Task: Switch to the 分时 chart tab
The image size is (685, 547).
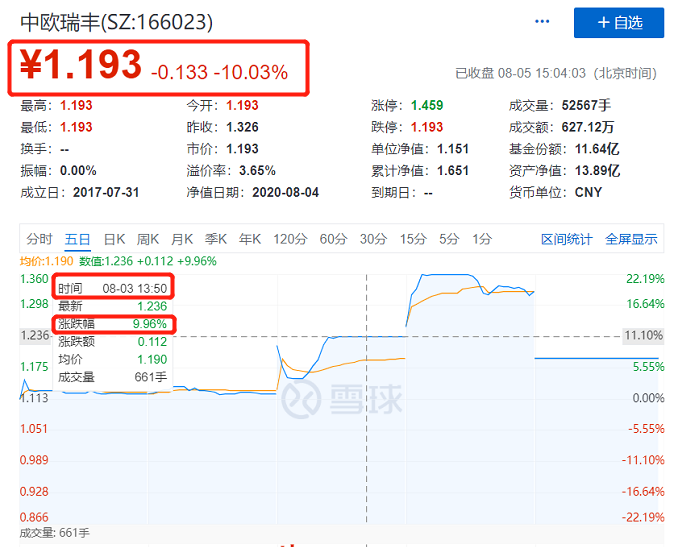Action: click(39, 239)
